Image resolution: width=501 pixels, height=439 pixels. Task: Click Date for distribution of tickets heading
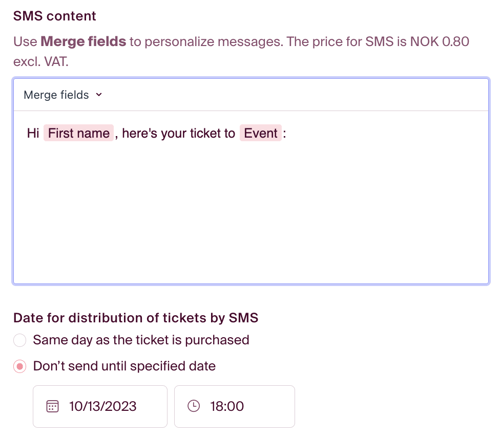(136, 318)
